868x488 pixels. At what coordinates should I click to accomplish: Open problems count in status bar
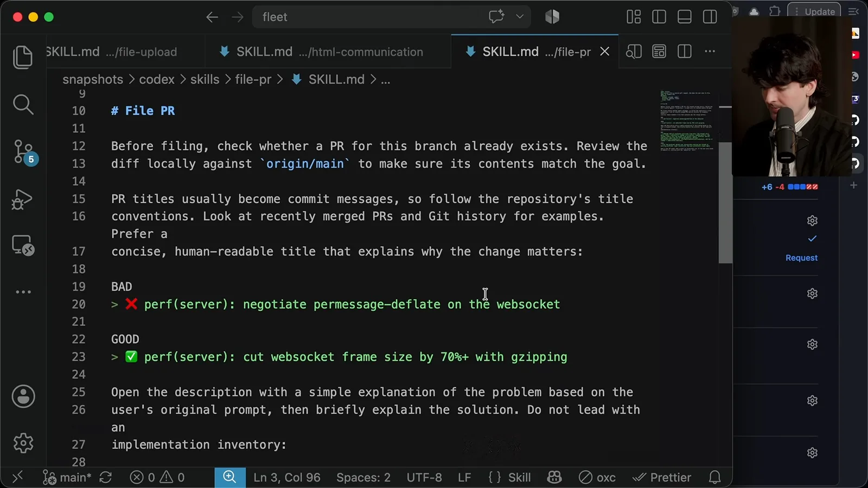(157, 477)
